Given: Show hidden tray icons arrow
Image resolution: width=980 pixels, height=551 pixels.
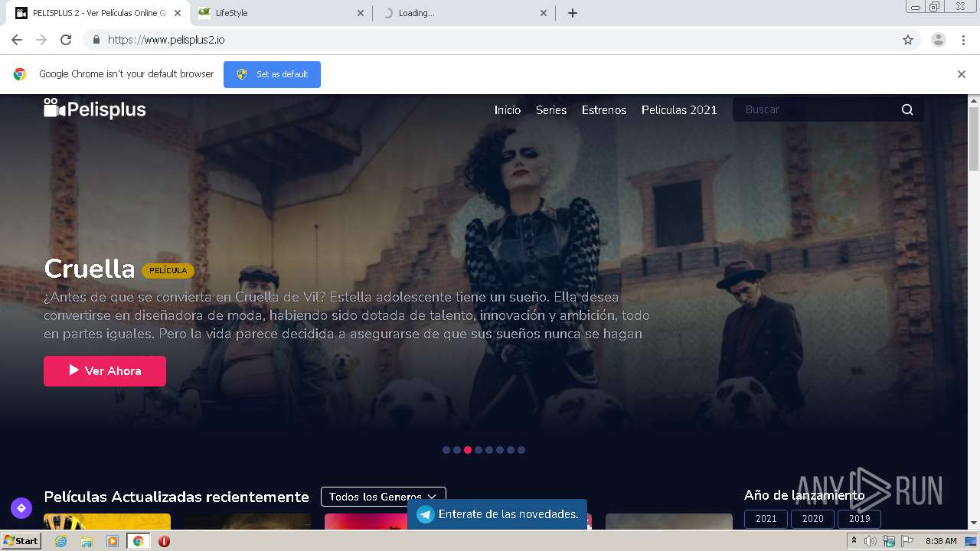Looking at the screenshot, I should [854, 541].
